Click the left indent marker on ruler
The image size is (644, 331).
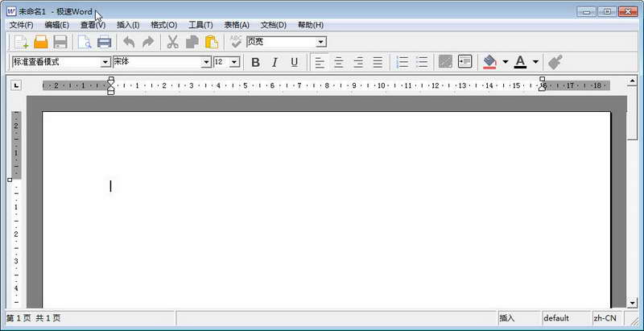[x=110, y=85]
